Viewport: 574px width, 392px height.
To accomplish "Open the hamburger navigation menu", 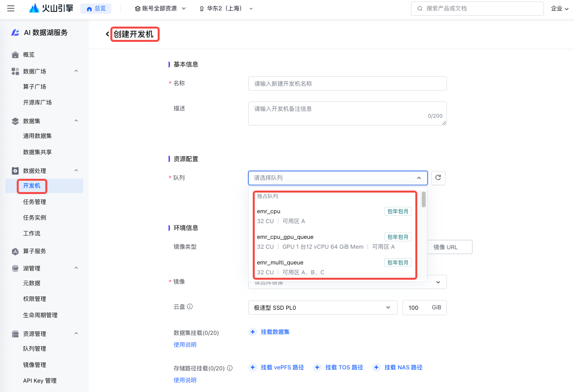I will (x=11, y=8).
